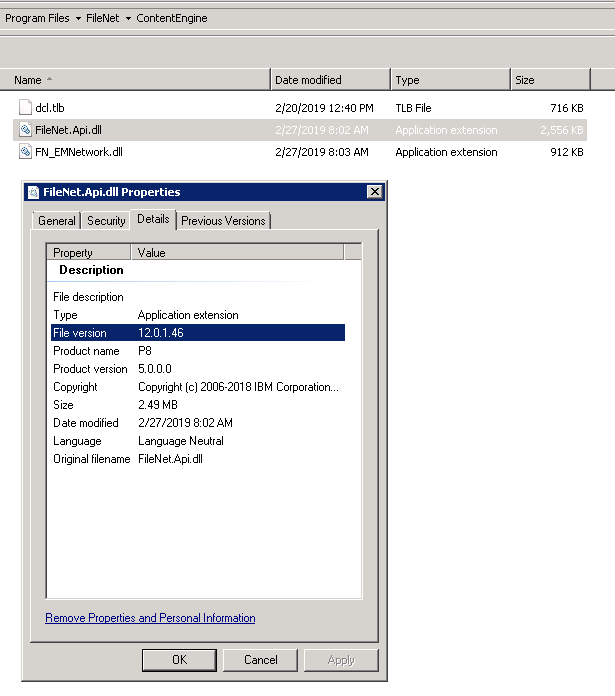Select the FN_EMNetwork.dll file name
The width and height of the screenshot is (615, 696).
(x=79, y=152)
